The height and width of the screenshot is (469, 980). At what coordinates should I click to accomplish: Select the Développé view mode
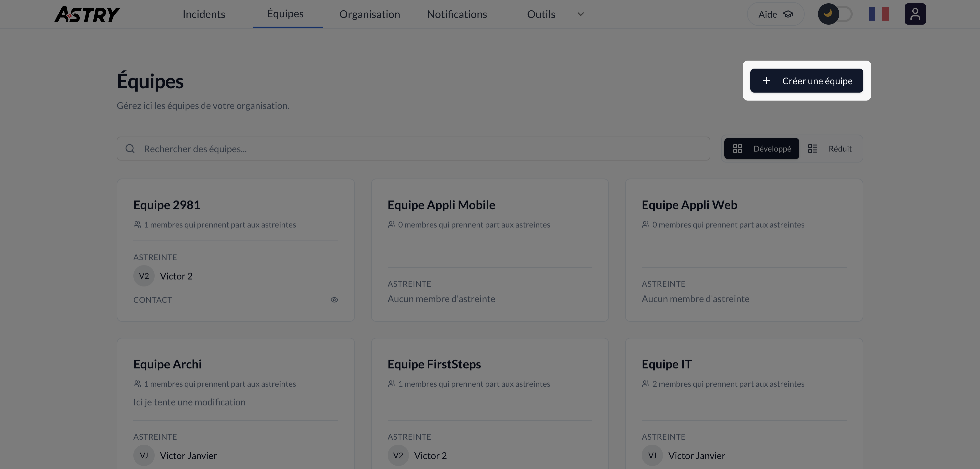(x=761, y=149)
